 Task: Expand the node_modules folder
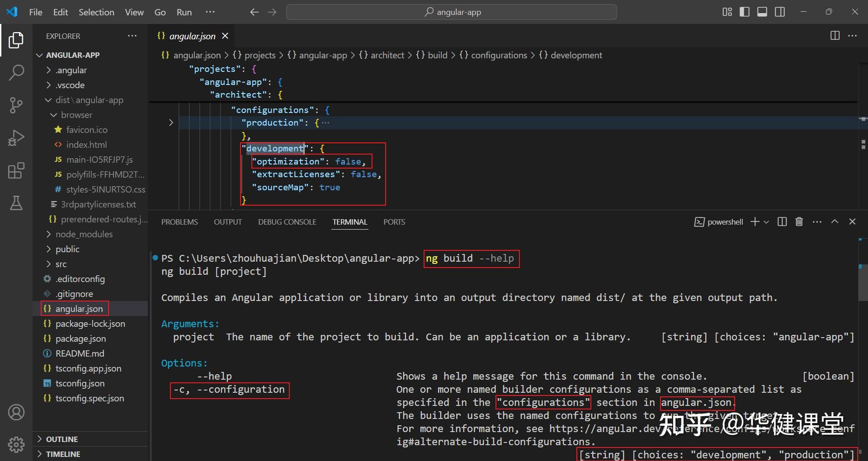pyautogui.click(x=84, y=234)
